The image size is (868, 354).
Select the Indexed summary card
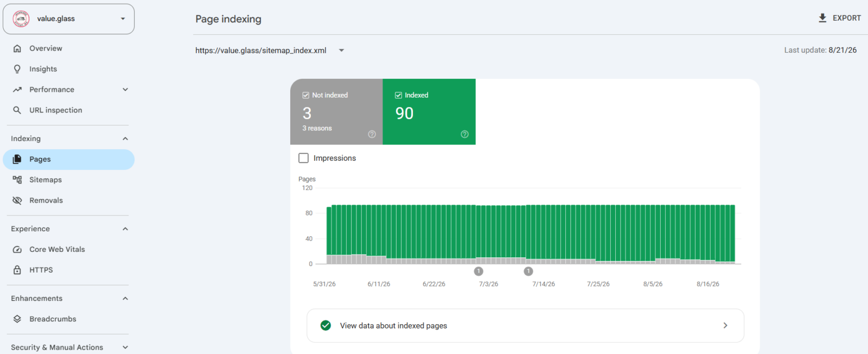pos(429,112)
